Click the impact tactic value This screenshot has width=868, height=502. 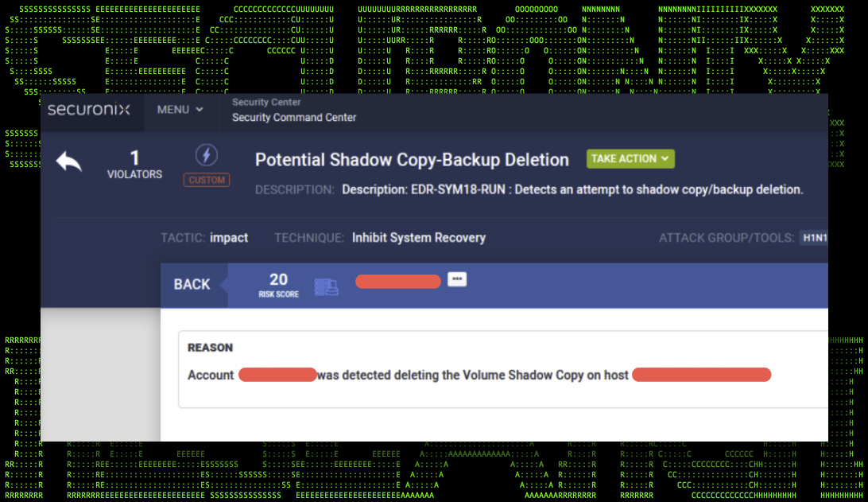tap(229, 237)
